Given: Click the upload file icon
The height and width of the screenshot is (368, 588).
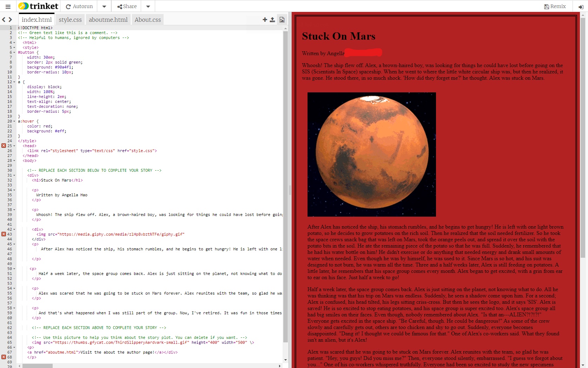Looking at the screenshot, I should (x=273, y=20).
